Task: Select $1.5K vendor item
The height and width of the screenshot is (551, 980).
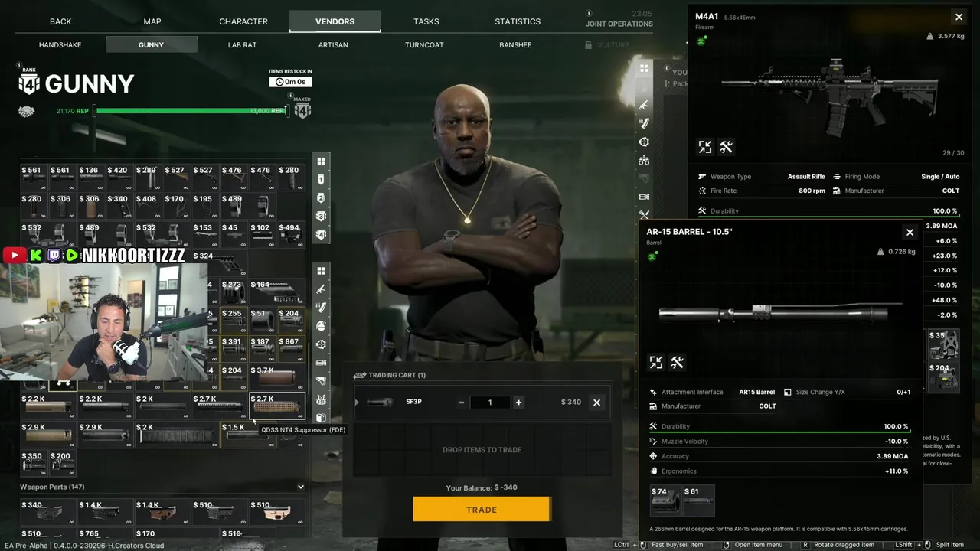Action: [249, 435]
